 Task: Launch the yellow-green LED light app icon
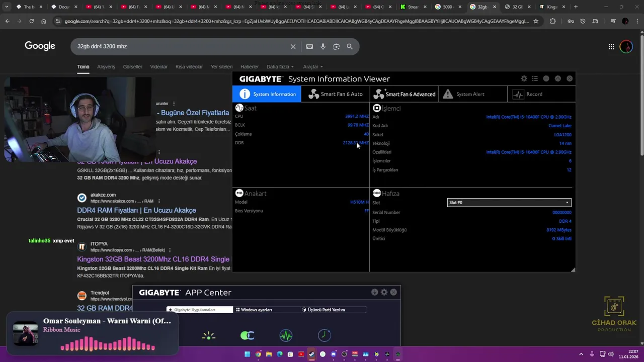pos(208,335)
